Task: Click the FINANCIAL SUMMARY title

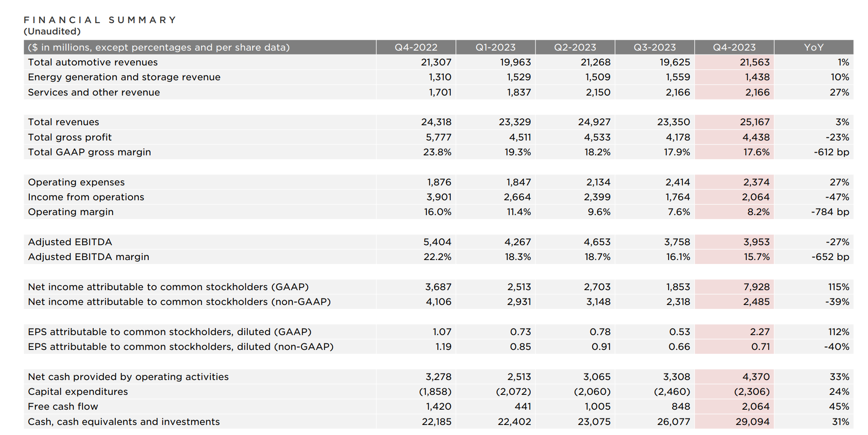Action: (x=100, y=20)
